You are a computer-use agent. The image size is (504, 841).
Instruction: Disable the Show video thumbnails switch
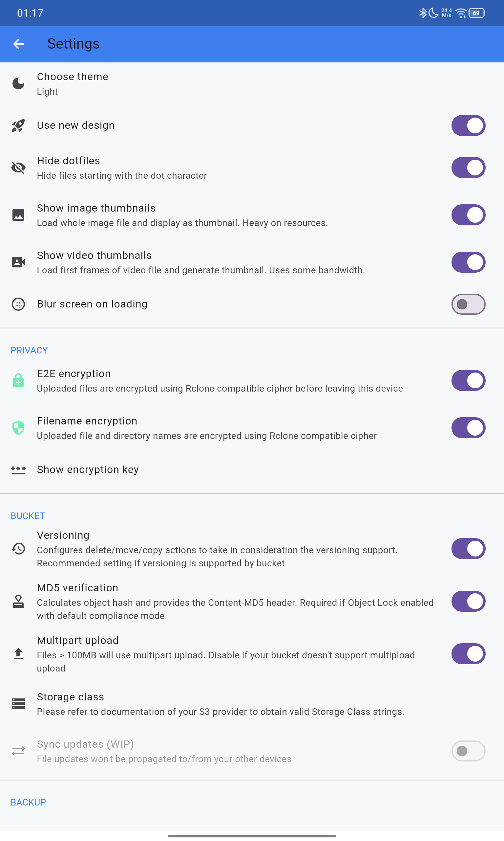(x=468, y=262)
